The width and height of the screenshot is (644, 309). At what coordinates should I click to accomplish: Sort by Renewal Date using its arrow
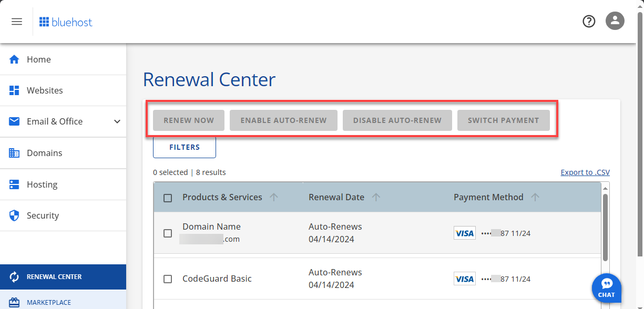pyautogui.click(x=375, y=197)
